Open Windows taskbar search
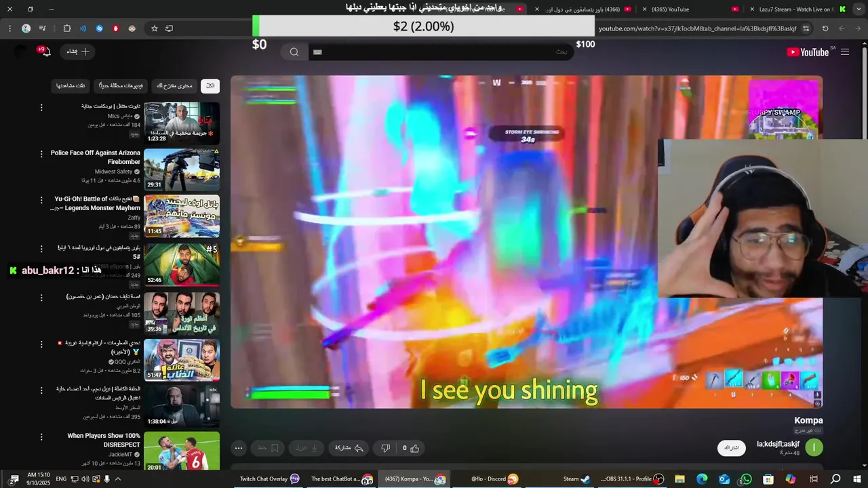The height and width of the screenshot is (488, 868). [836, 479]
